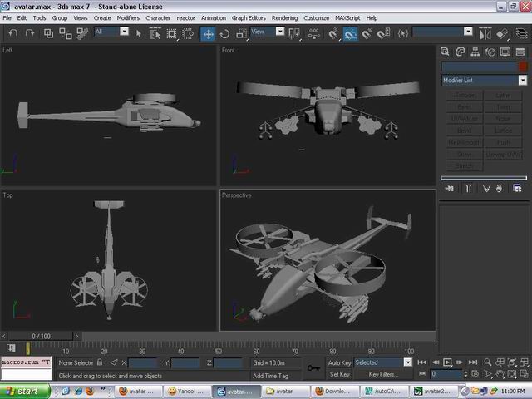
Task: Click the Set Key button
Action: 339,374
